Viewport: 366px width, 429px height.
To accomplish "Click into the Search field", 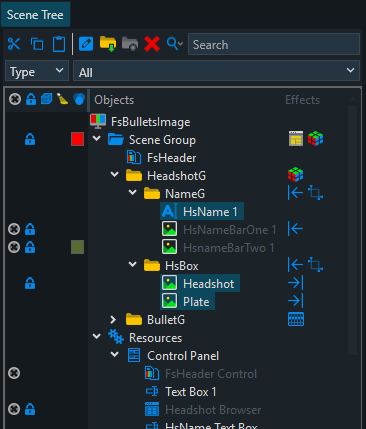I will (274, 44).
